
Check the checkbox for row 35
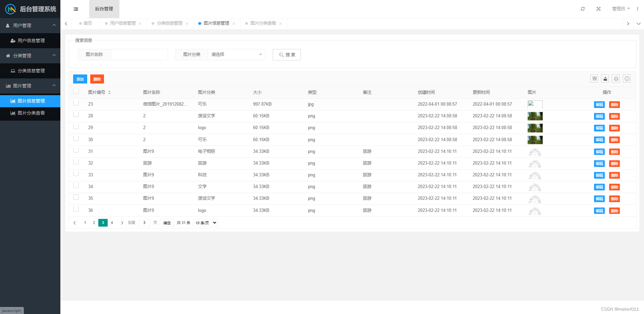(76, 197)
